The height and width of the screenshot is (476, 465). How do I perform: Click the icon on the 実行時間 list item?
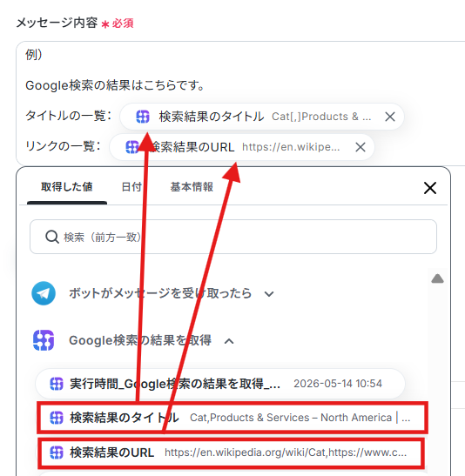click(x=57, y=384)
